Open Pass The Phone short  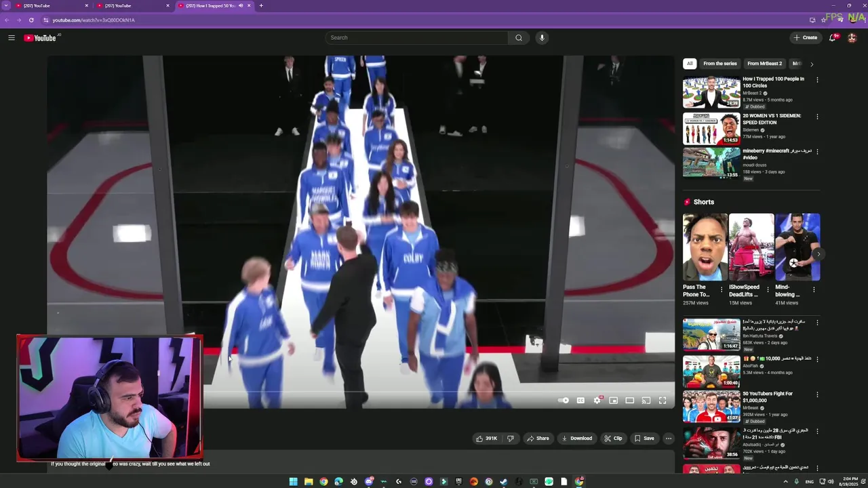coord(705,247)
